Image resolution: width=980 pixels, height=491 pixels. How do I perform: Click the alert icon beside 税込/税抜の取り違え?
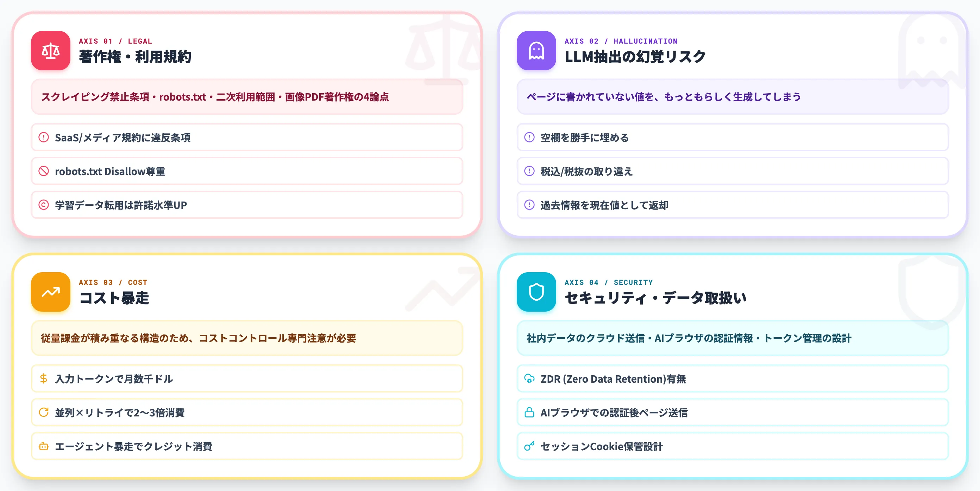pos(529,171)
